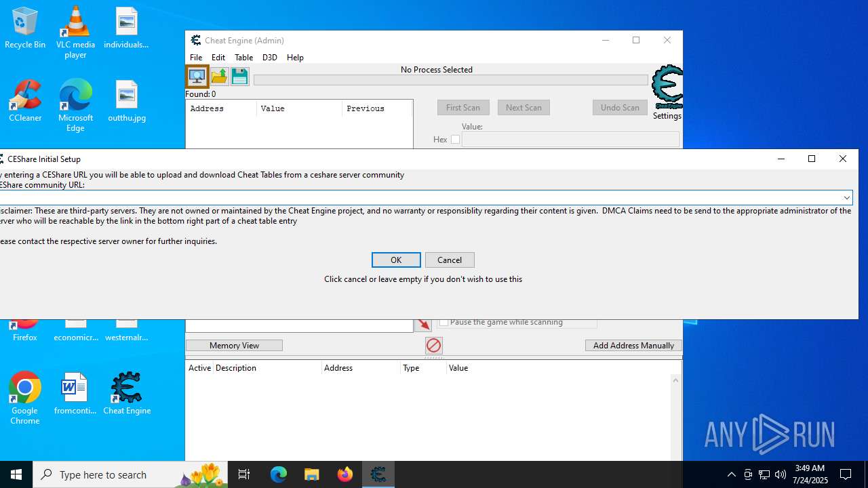Click the save floppy disk icon

239,76
